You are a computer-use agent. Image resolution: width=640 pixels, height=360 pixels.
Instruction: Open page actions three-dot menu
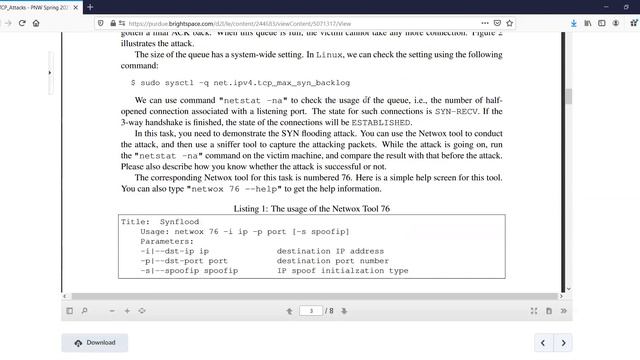pyautogui.click(x=484, y=23)
